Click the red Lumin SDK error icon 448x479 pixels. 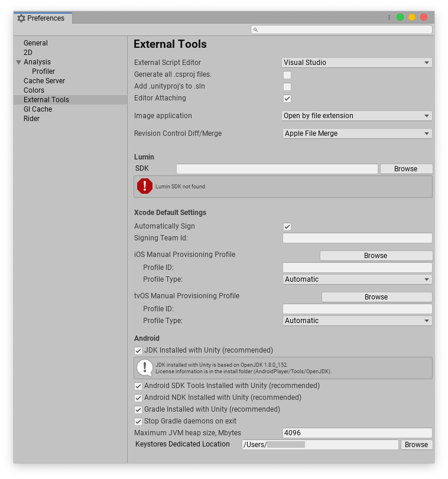pyautogui.click(x=145, y=186)
